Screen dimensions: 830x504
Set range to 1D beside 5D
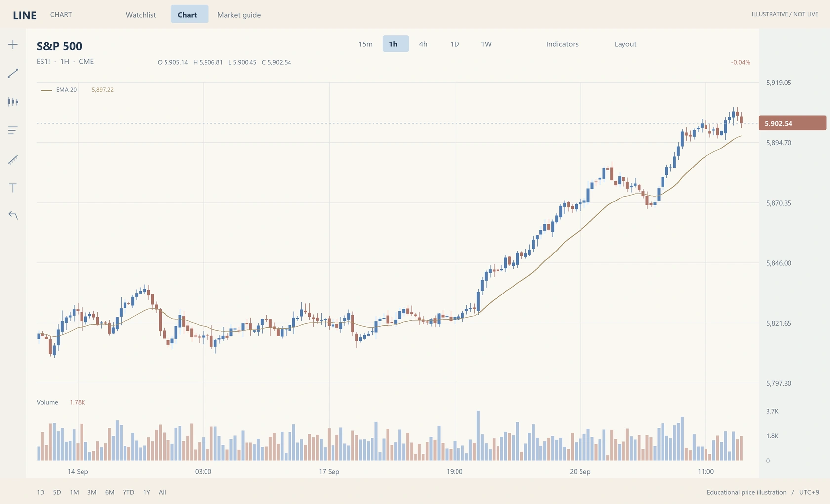click(41, 492)
